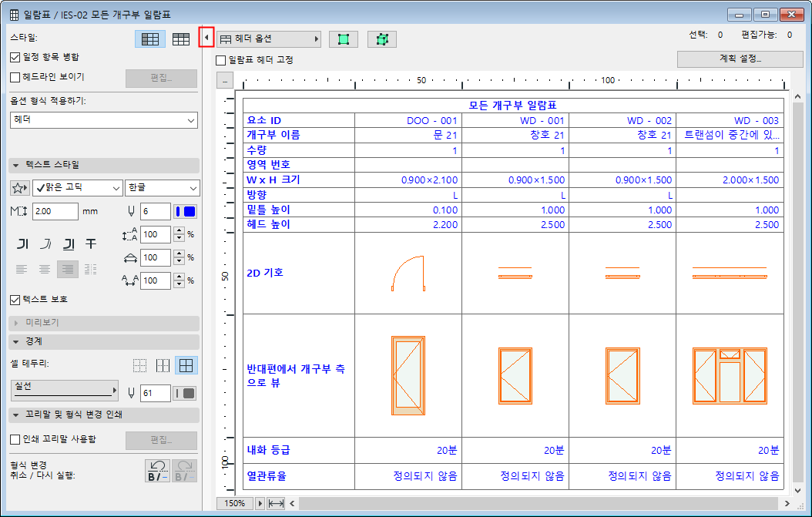Click the footer 편집... button

tap(161, 440)
